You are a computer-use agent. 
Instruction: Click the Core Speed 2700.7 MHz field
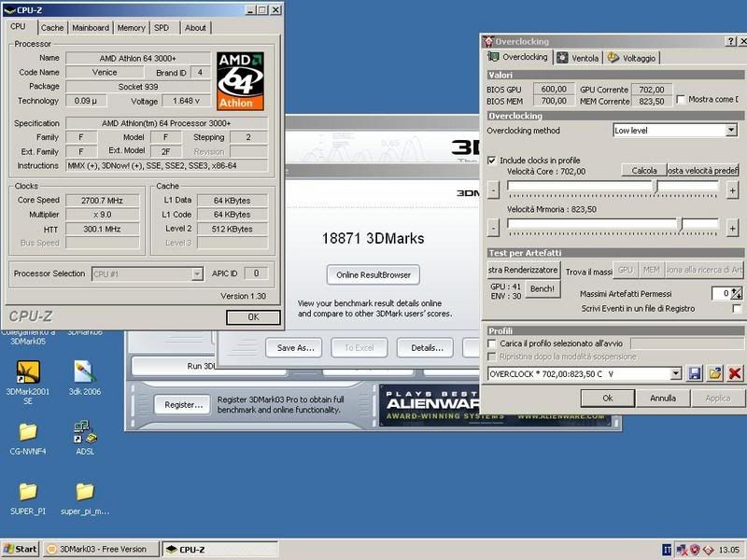(x=102, y=201)
